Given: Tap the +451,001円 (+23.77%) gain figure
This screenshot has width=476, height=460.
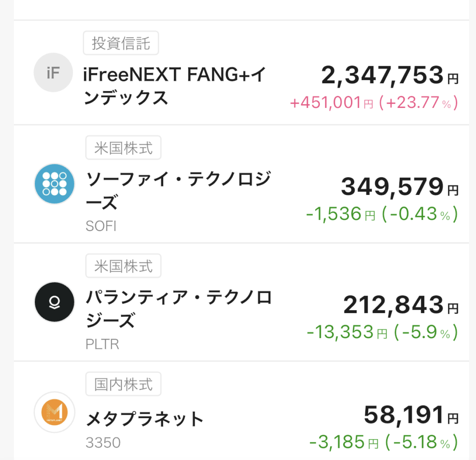Looking at the screenshot, I should pyautogui.click(x=374, y=103).
